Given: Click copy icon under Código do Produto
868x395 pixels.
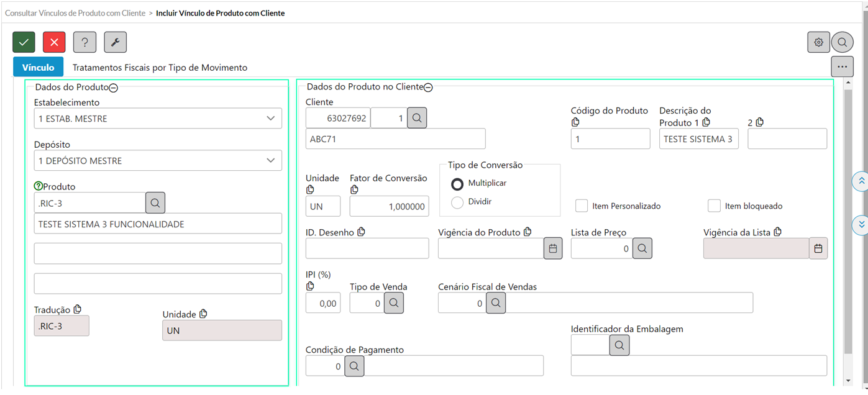Looking at the screenshot, I should [x=575, y=122].
